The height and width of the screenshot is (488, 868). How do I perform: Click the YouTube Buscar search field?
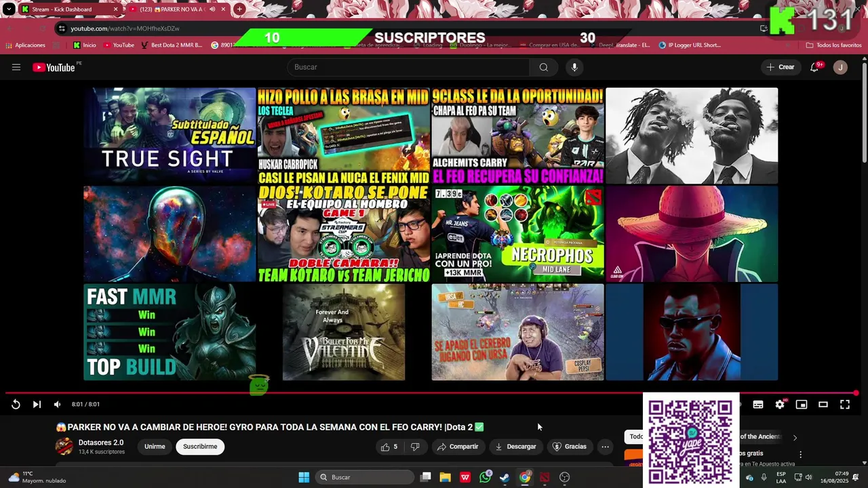[x=409, y=67]
